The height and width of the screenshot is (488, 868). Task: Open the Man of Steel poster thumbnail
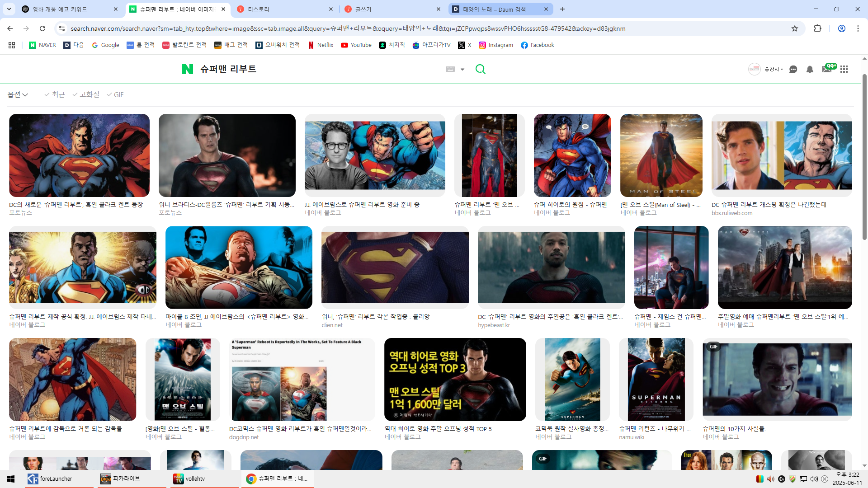661,155
